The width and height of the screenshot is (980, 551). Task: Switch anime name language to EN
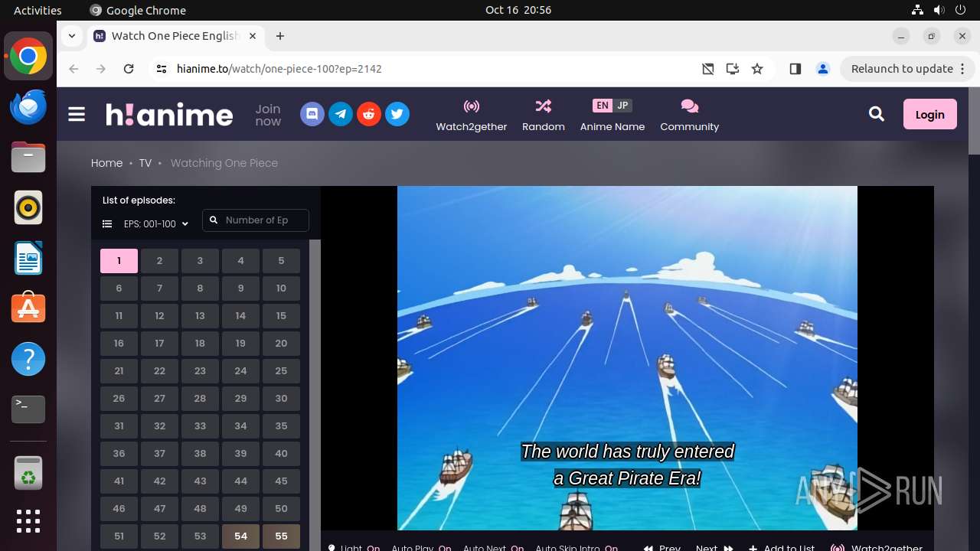(x=603, y=106)
